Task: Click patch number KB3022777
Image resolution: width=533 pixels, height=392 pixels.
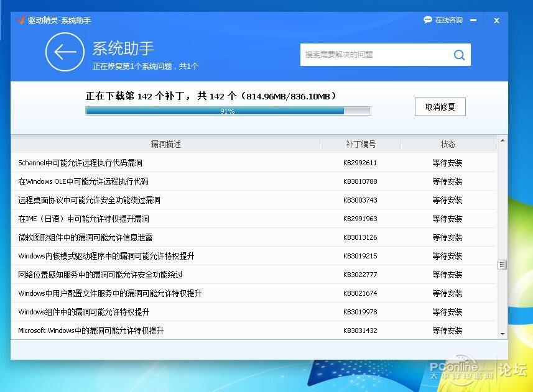Action: (x=360, y=275)
